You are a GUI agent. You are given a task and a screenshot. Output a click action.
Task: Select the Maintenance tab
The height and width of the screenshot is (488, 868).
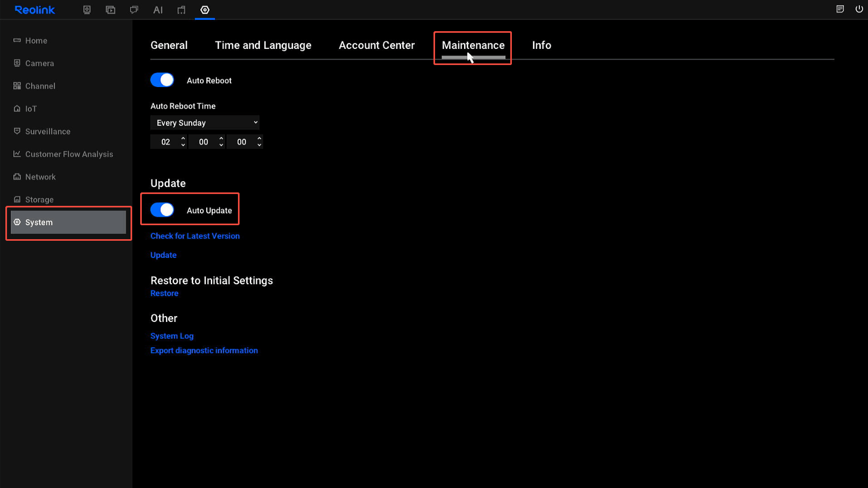coord(473,46)
